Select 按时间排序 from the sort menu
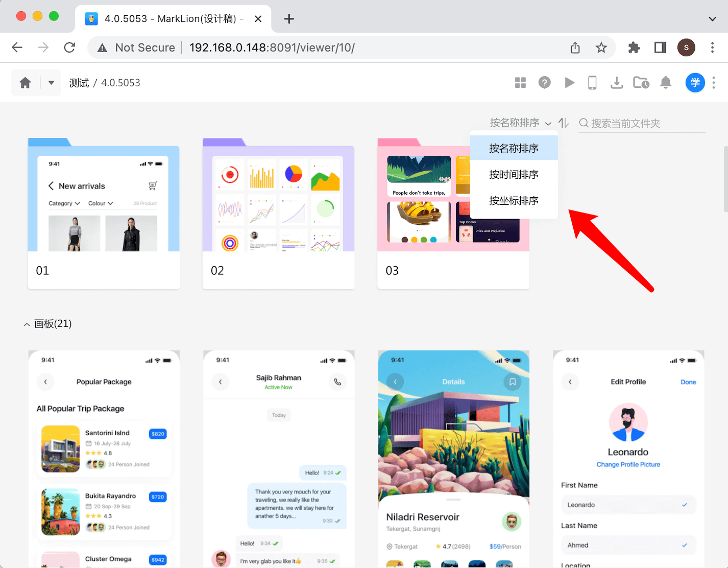The image size is (728, 568). pos(514,175)
